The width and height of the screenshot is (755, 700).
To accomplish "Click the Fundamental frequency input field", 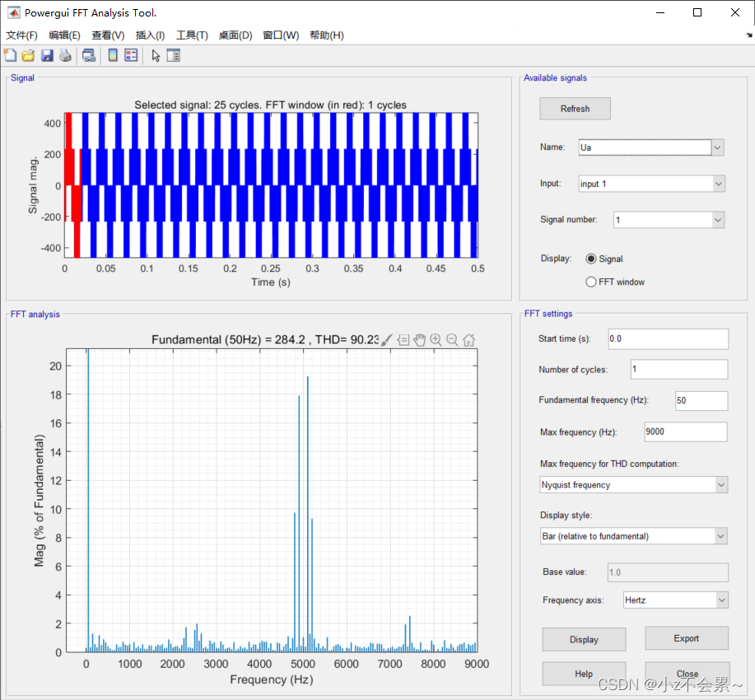I will [701, 400].
